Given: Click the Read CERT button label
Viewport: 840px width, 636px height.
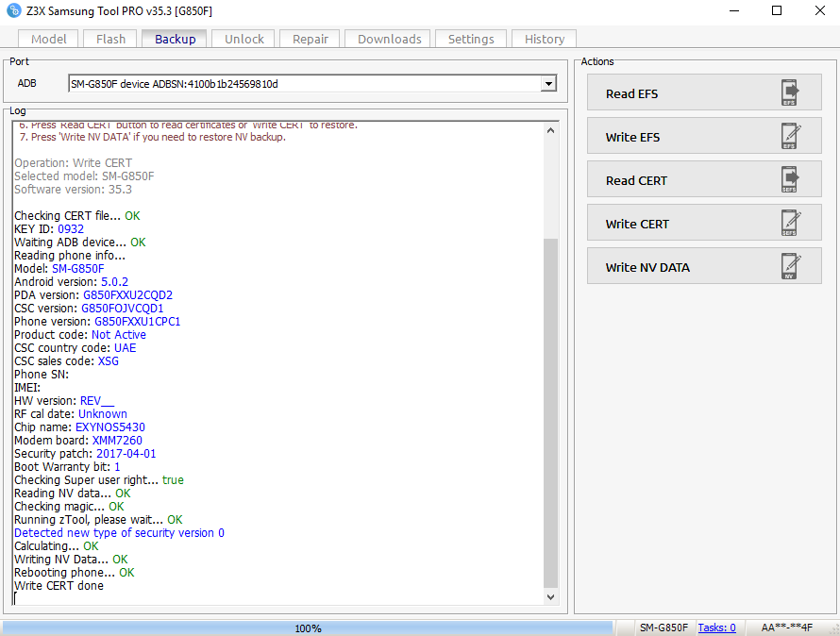Looking at the screenshot, I should click(x=636, y=180).
